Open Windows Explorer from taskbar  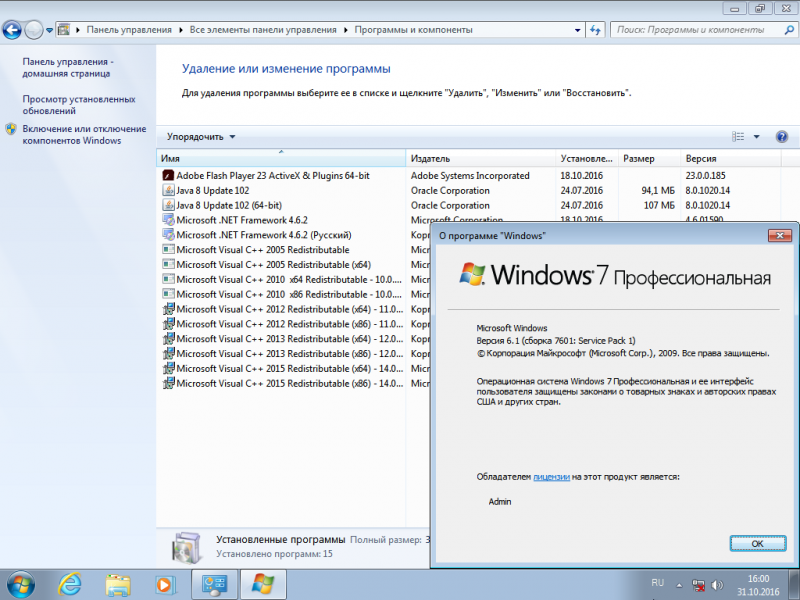(118, 585)
